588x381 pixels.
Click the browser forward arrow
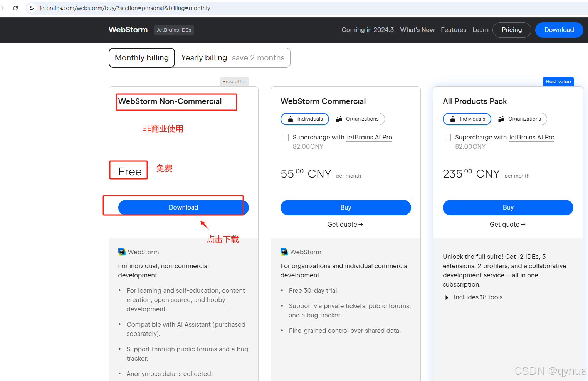click(x=2, y=8)
